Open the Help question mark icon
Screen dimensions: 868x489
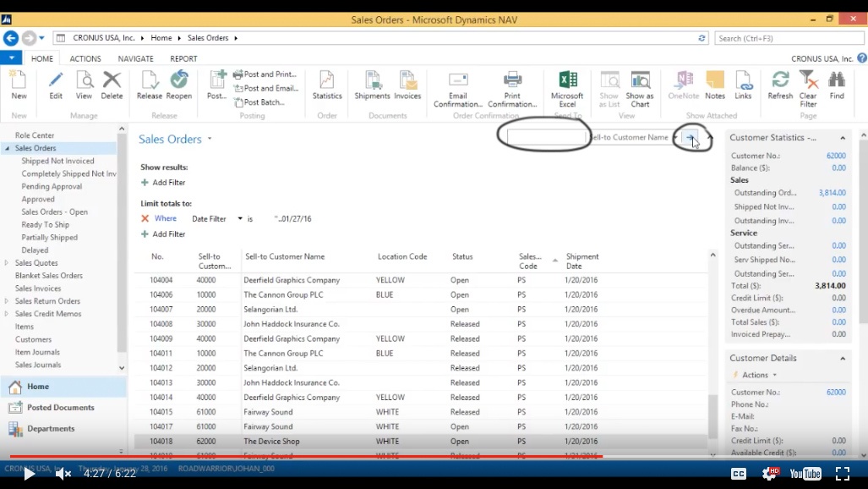coord(861,58)
